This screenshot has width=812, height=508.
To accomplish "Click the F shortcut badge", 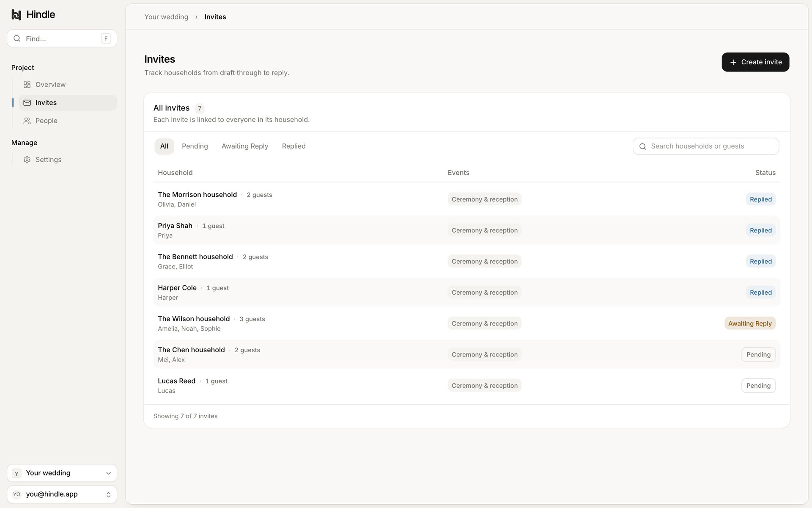I will click(106, 39).
